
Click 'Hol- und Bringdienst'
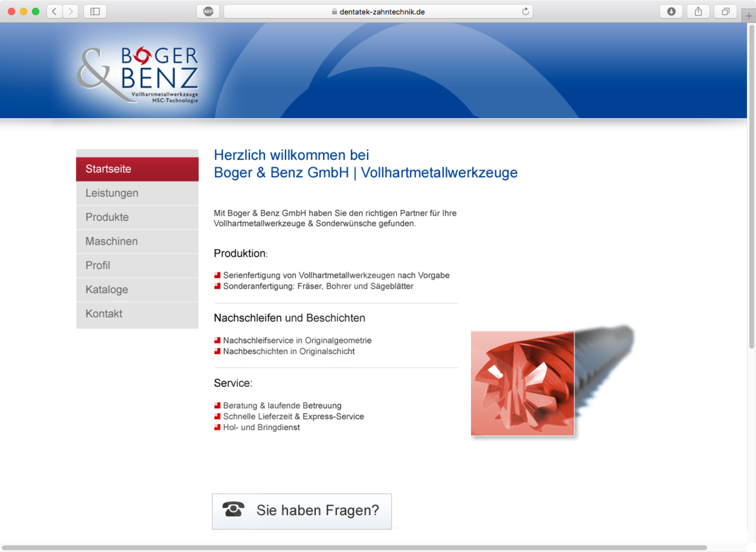pyautogui.click(x=261, y=427)
